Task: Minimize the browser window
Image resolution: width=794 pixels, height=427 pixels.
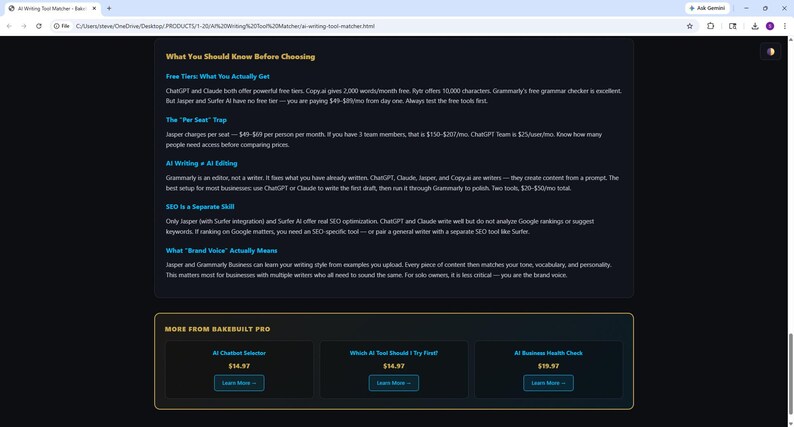Action: (x=746, y=8)
